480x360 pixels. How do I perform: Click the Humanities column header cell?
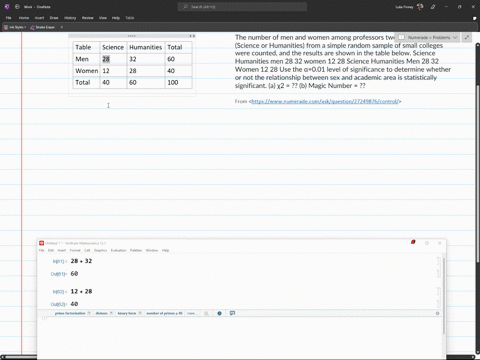(146, 47)
